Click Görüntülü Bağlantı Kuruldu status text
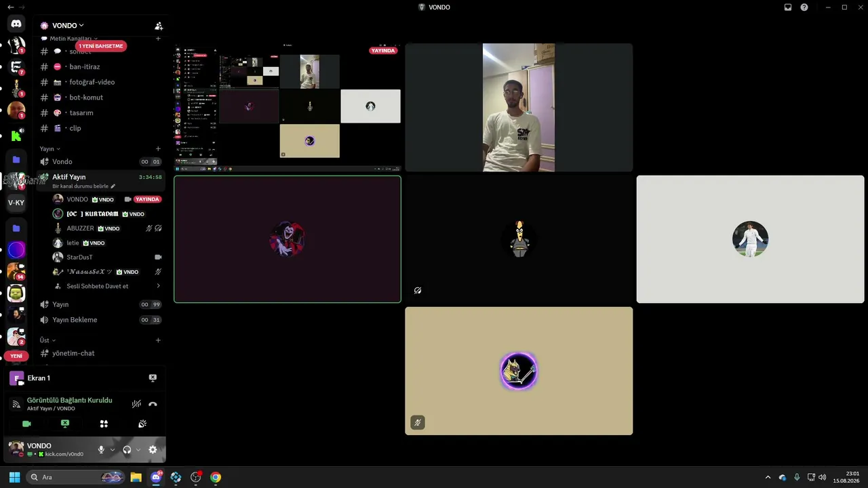The height and width of the screenshot is (488, 868). 69,400
